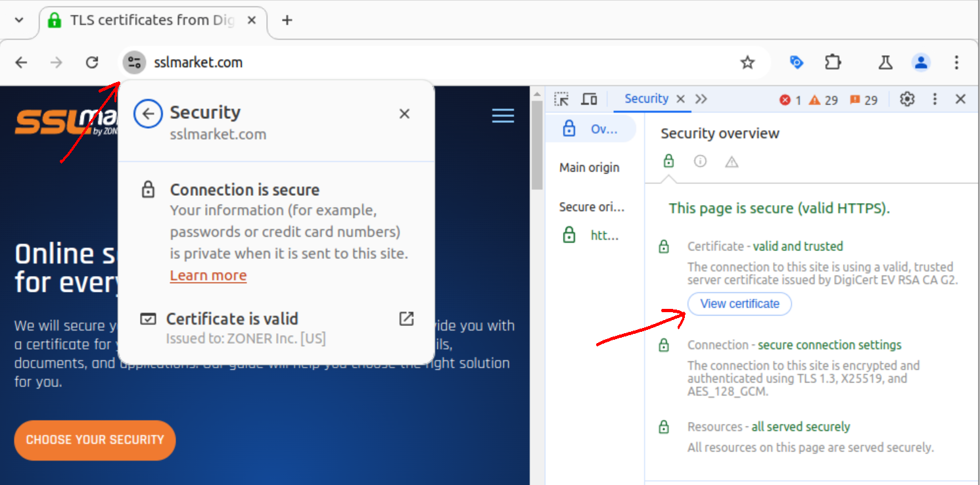Click CHOOSE YOUR SECURITY button

pos(95,440)
